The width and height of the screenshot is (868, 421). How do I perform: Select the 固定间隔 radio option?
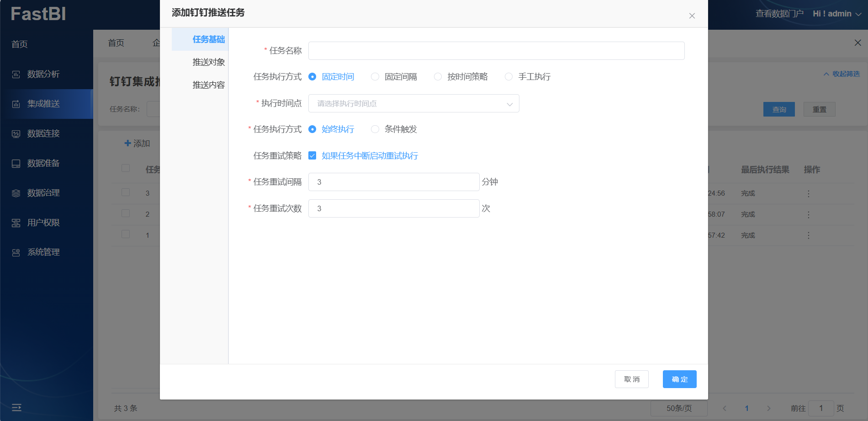(375, 77)
